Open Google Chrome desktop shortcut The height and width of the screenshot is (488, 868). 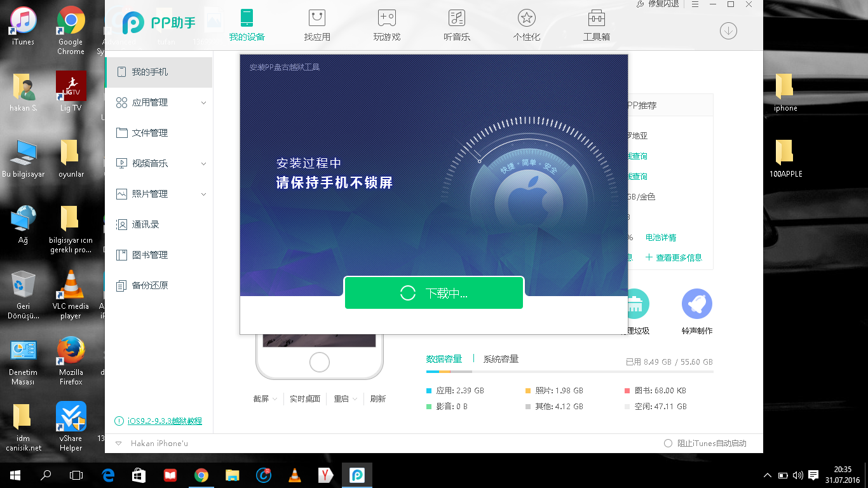[71, 31]
